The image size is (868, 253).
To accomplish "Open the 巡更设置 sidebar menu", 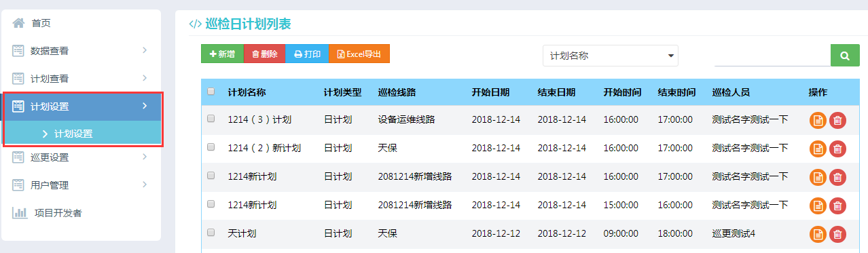I will (x=82, y=157).
